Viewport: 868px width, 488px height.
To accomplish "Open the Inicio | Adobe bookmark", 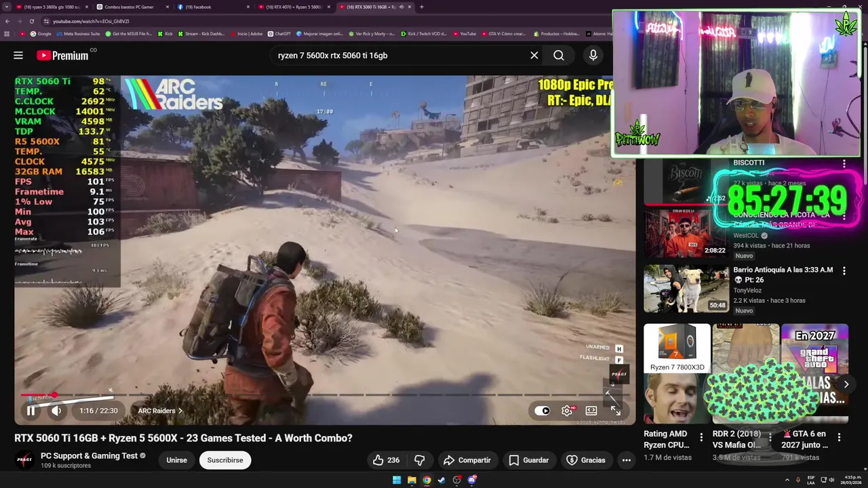I will [x=246, y=33].
